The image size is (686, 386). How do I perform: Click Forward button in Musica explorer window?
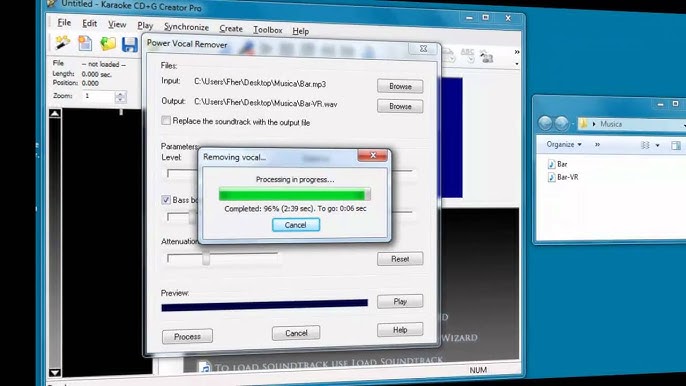click(562, 123)
